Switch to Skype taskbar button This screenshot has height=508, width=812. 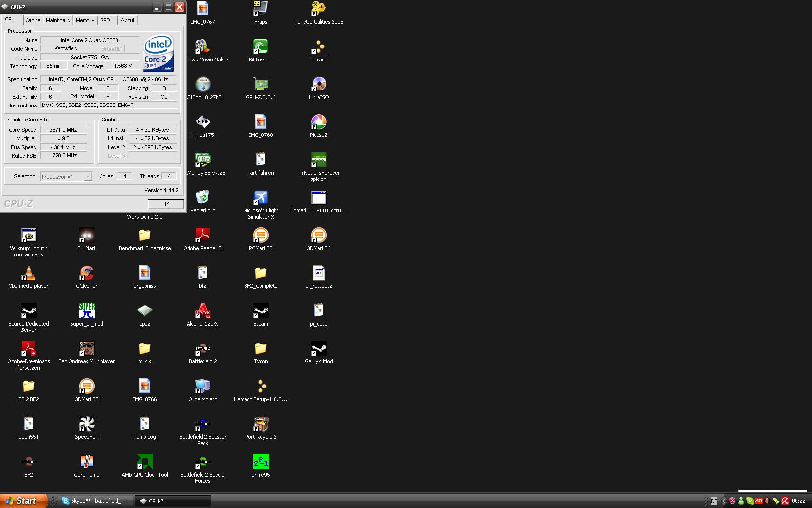pos(95,501)
